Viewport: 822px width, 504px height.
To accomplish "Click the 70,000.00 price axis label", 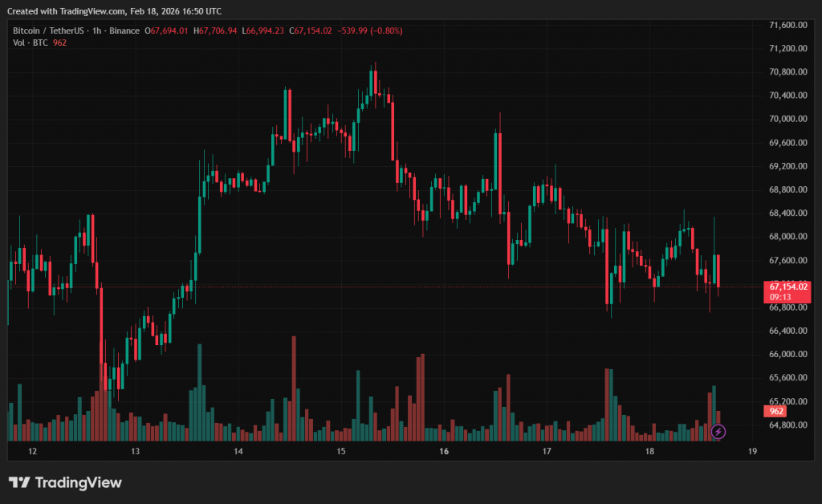I will pyautogui.click(x=787, y=119).
